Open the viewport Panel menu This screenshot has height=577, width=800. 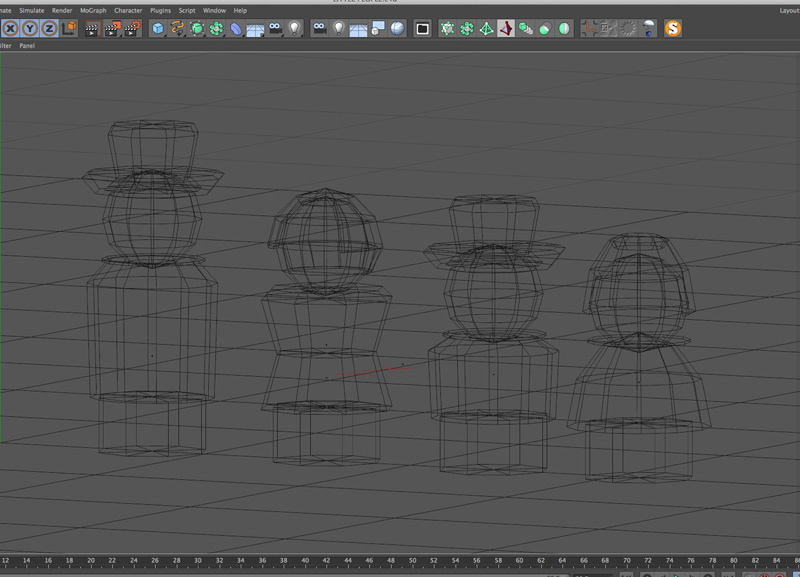coord(27,45)
